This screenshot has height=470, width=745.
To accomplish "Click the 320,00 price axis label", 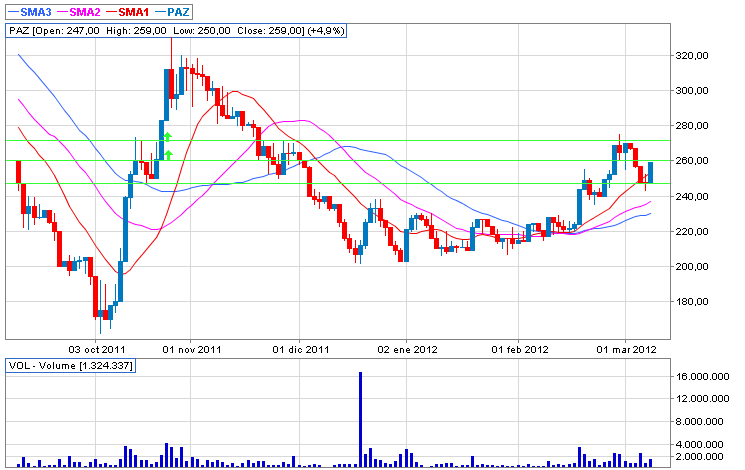I will pyautogui.click(x=692, y=56).
